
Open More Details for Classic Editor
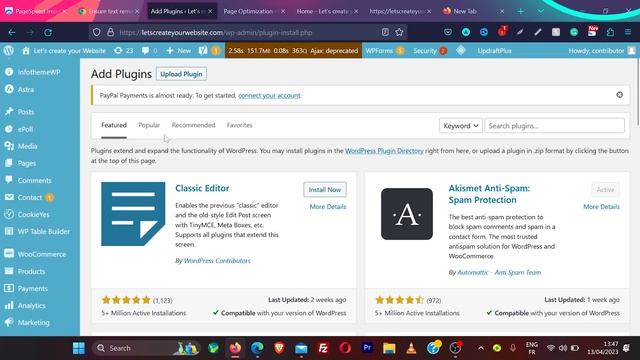[328, 207]
